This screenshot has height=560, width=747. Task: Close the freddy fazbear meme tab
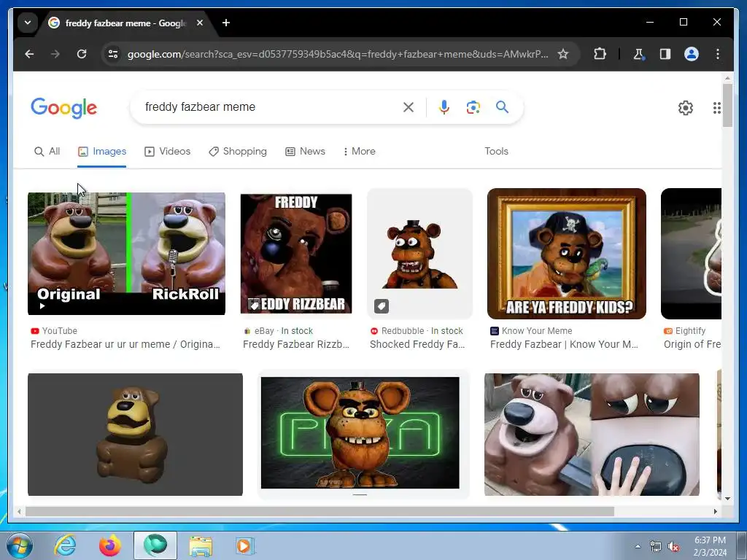pos(200,23)
